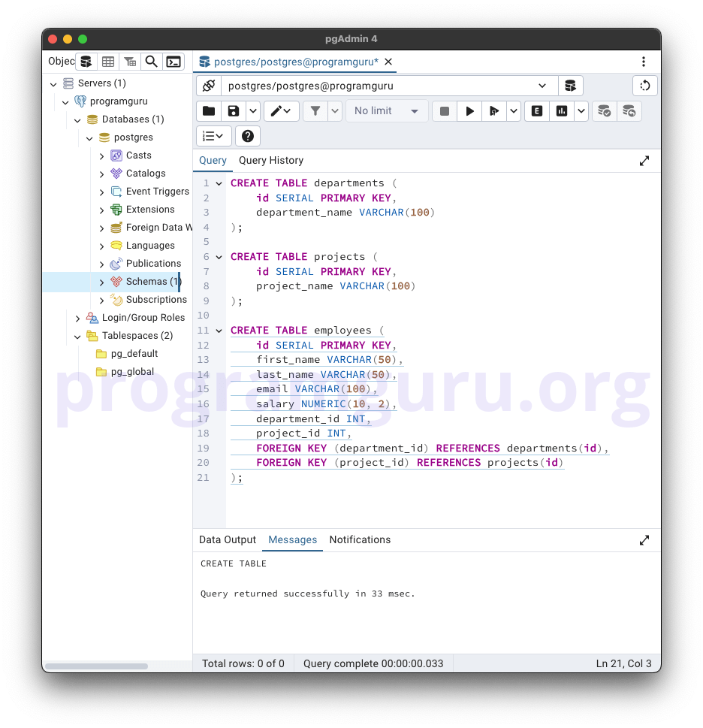Expand the Login/Group Roles node

pos(77,319)
